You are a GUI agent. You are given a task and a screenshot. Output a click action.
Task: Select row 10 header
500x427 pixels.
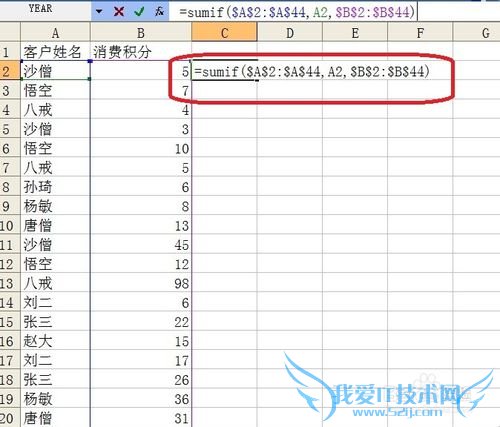click(10, 226)
